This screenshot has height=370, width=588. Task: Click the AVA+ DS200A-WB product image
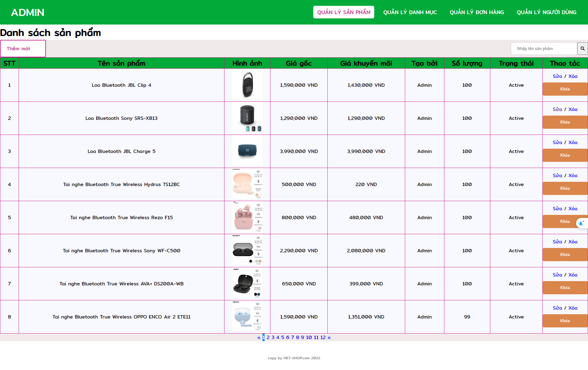(247, 284)
